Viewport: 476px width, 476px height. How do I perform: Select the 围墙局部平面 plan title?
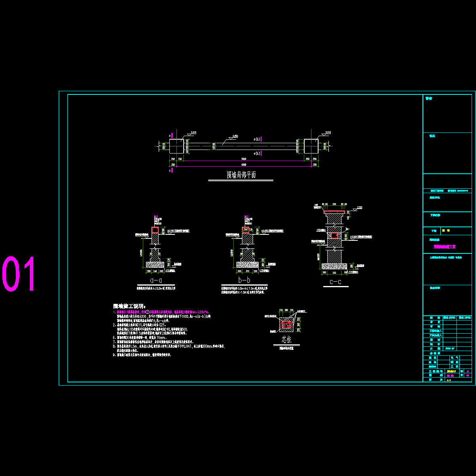(241, 175)
